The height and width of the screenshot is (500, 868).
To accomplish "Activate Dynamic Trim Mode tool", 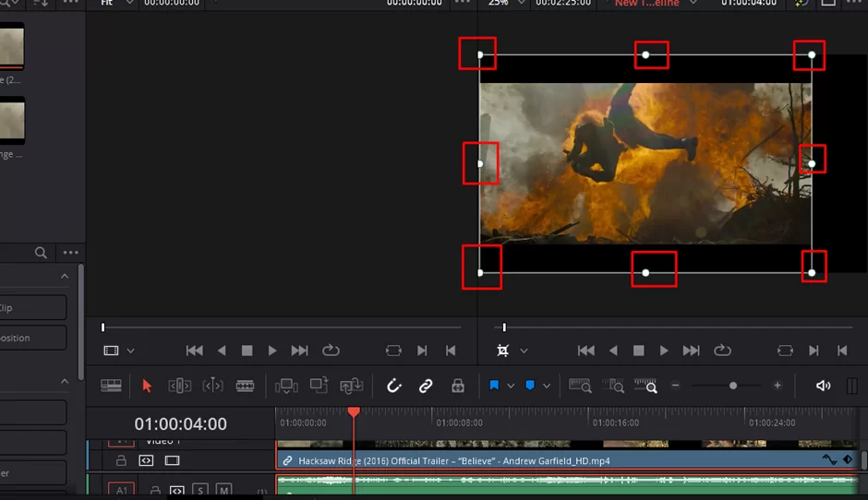I will (x=212, y=386).
